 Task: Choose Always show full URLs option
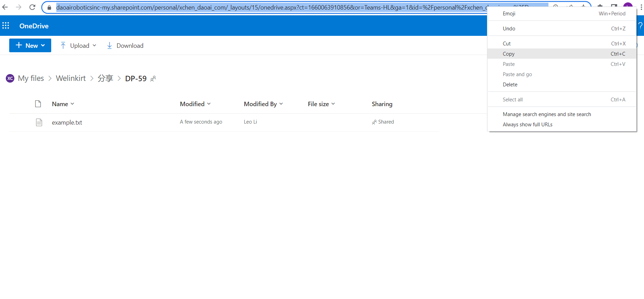pyautogui.click(x=562, y=125)
